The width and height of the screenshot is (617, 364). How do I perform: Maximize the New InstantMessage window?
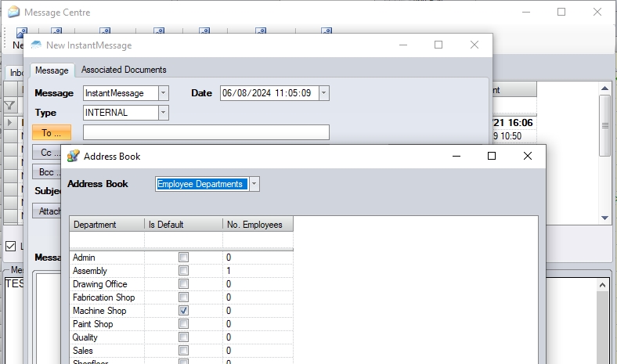point(438,45)
